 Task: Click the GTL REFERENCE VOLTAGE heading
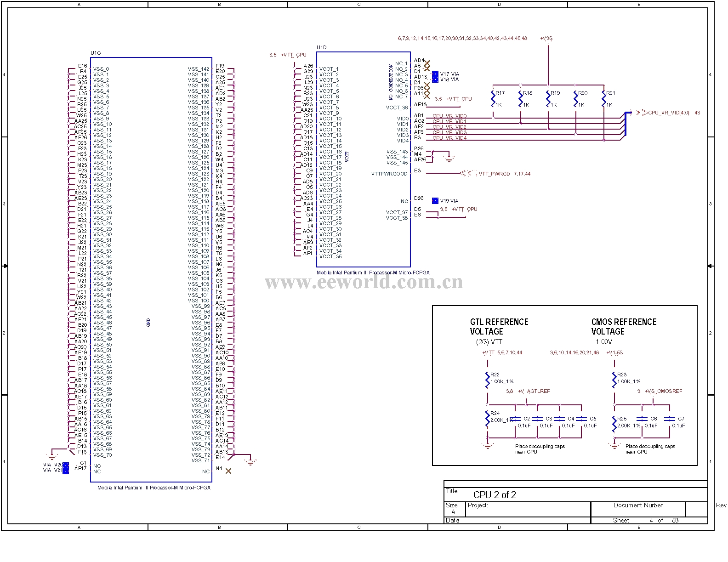(x=499, y=327)
